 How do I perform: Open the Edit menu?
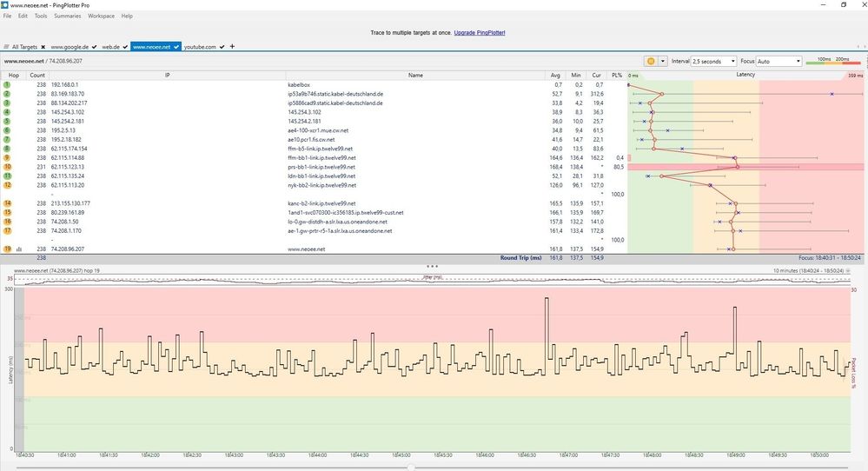click(23, 16)
